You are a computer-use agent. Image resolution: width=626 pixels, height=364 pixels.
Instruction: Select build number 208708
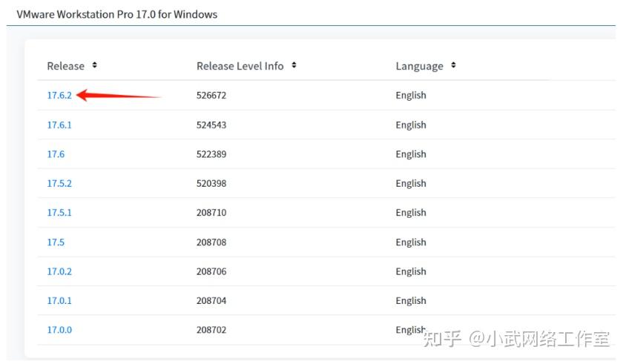[211, 242]
